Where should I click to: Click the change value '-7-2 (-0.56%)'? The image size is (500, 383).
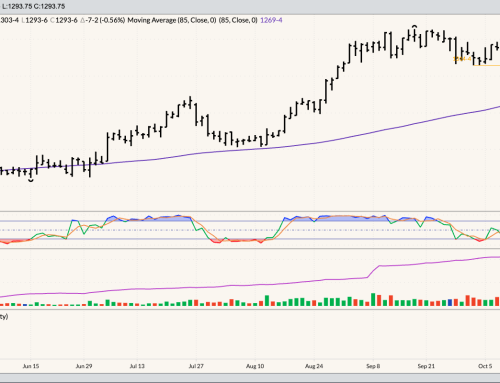106,20
